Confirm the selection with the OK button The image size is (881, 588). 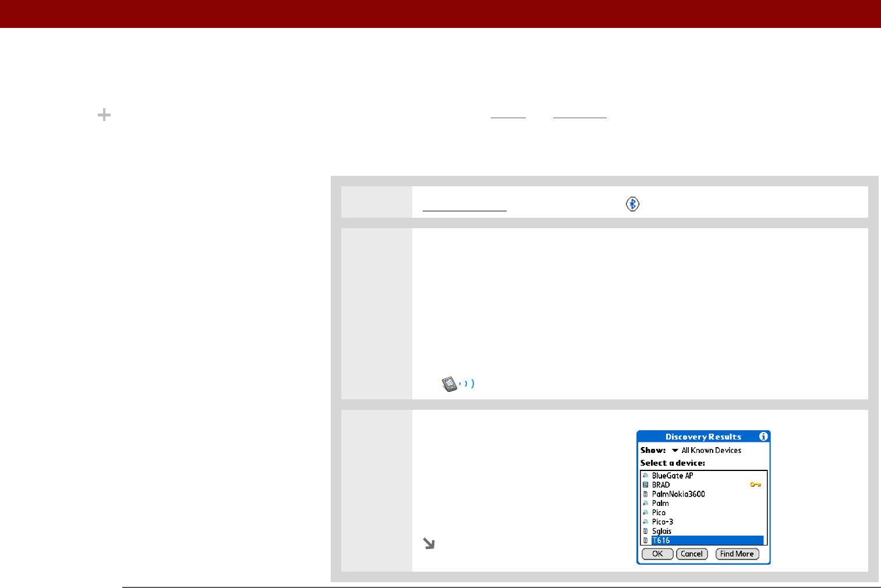point(657,554)
